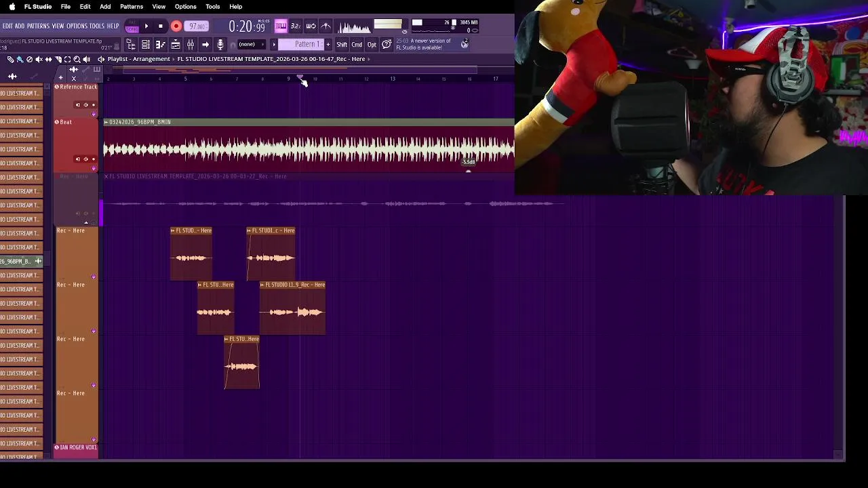Select the slice tool icon
This screenshot has height=488, width=868.
(58, 60)
